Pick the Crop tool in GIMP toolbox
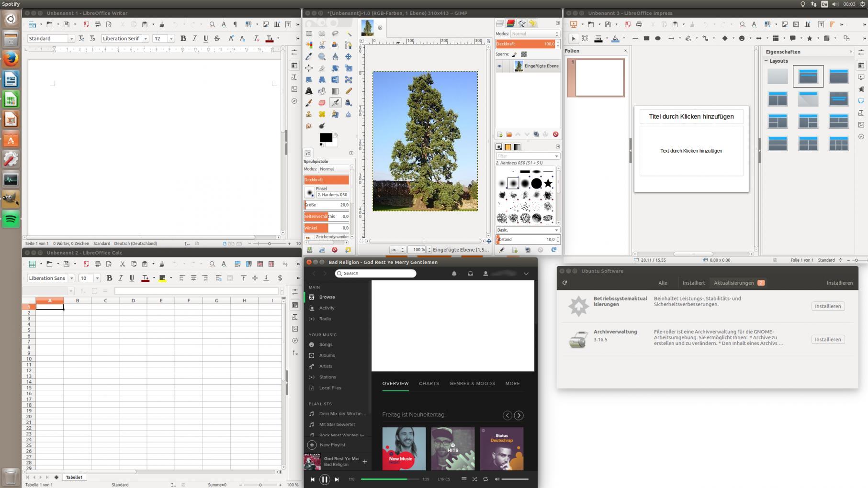 322,68
